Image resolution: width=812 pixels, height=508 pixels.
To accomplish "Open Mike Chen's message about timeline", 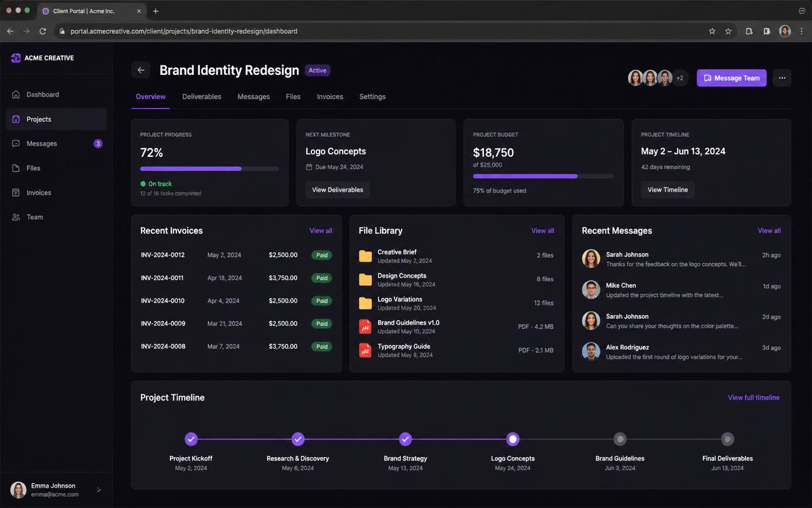I will pyautogui.click(x=681, y=290).
